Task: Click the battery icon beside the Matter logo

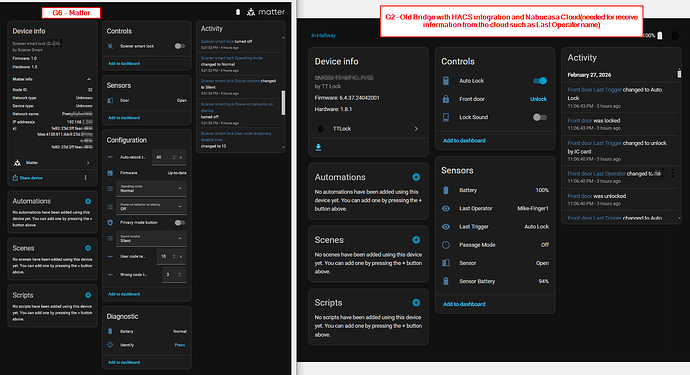Action: point(238,12)
